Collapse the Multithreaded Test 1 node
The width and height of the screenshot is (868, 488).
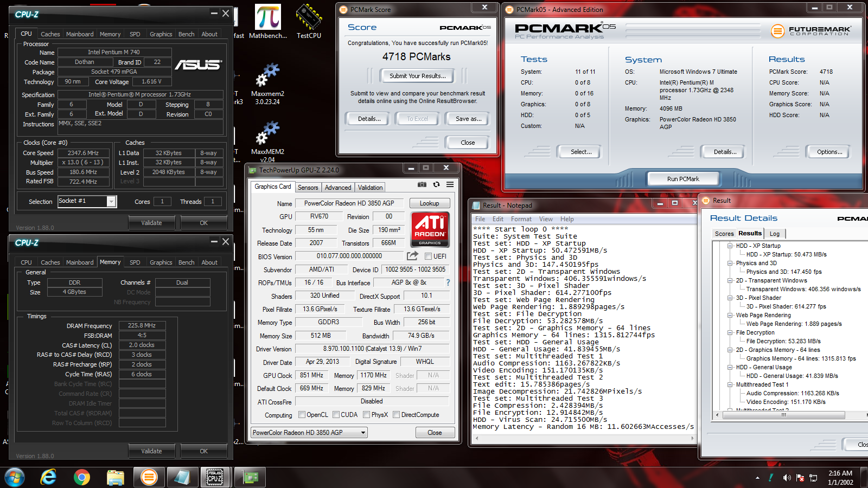click(730, 384)
